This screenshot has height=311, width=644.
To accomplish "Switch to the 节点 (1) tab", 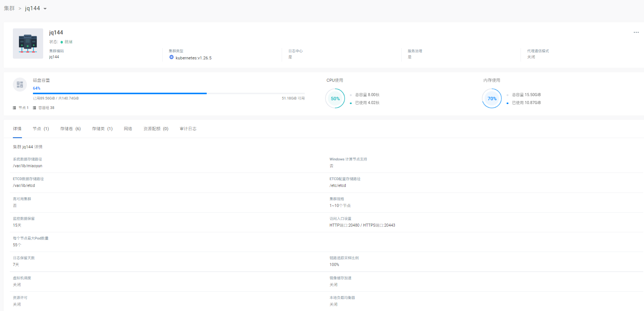I will 41,129.
